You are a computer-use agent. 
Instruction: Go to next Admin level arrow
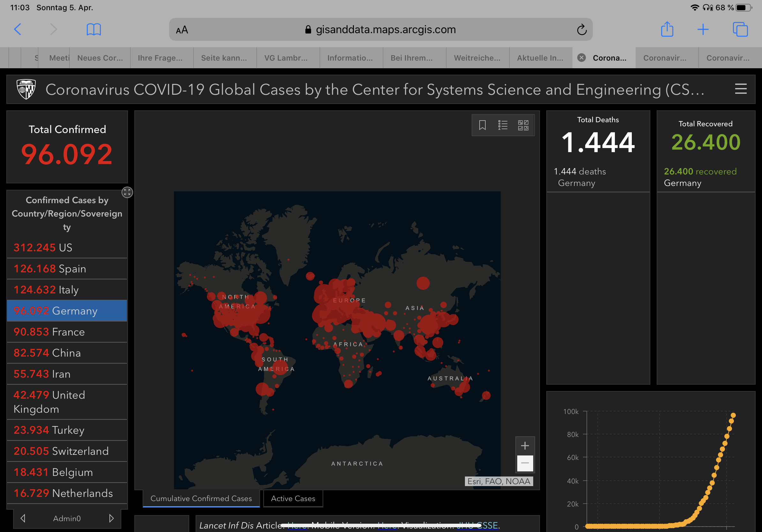tap(111, 518)
